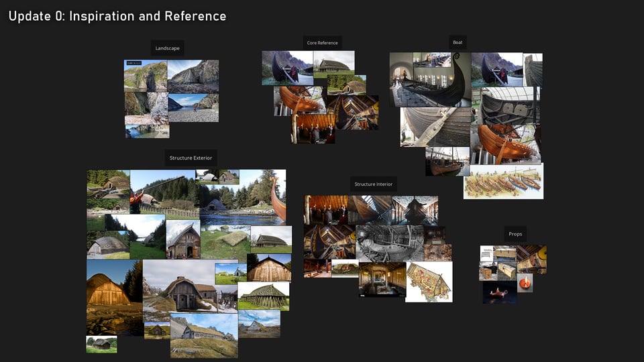Open the longhouse on grass Core Reference photo
Viewport: 644px width, 362px height.
coord(334,64)
